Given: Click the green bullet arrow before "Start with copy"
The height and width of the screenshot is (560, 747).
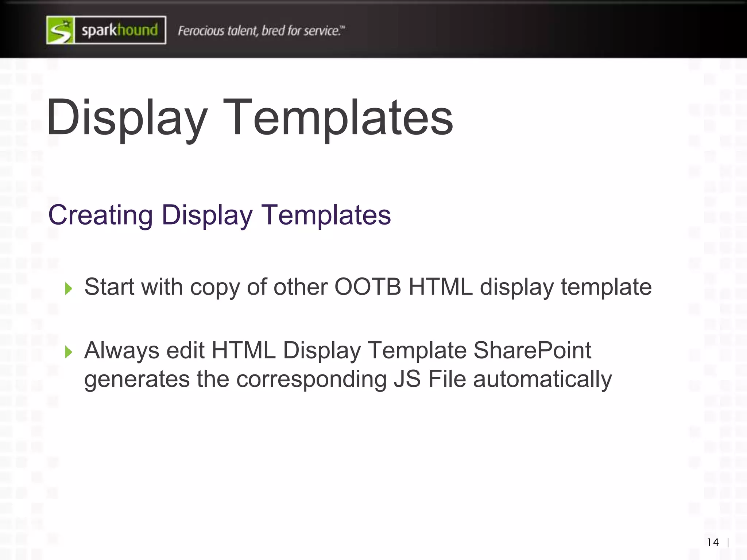Looking at the screenshot, I should (x=69, y=288).
